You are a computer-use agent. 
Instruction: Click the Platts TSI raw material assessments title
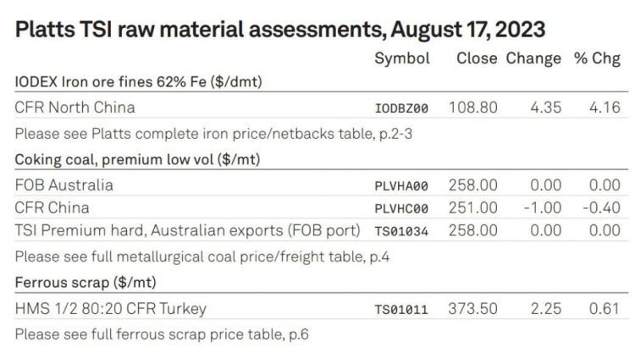pos(280,30)
